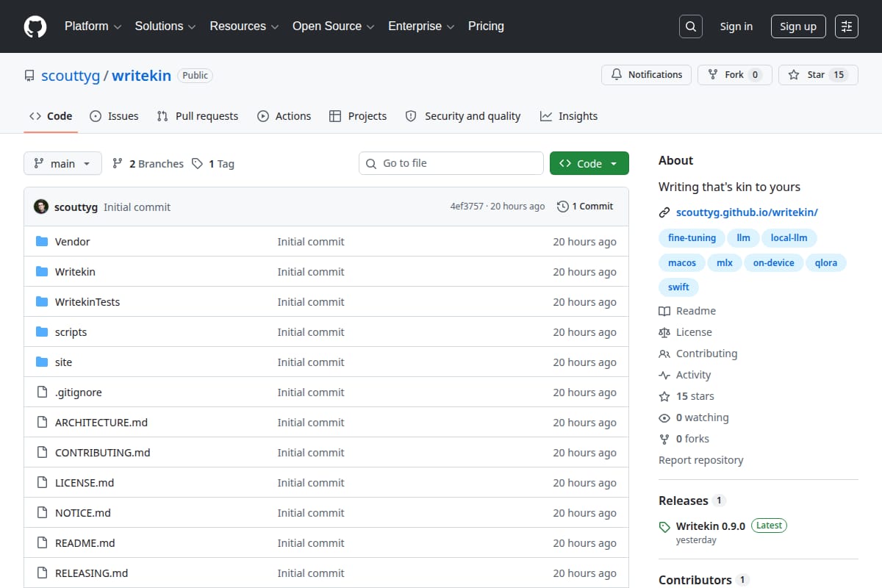Expand the Platform menu
Viewport: 882px width, 588px height.
pos(93,26)
